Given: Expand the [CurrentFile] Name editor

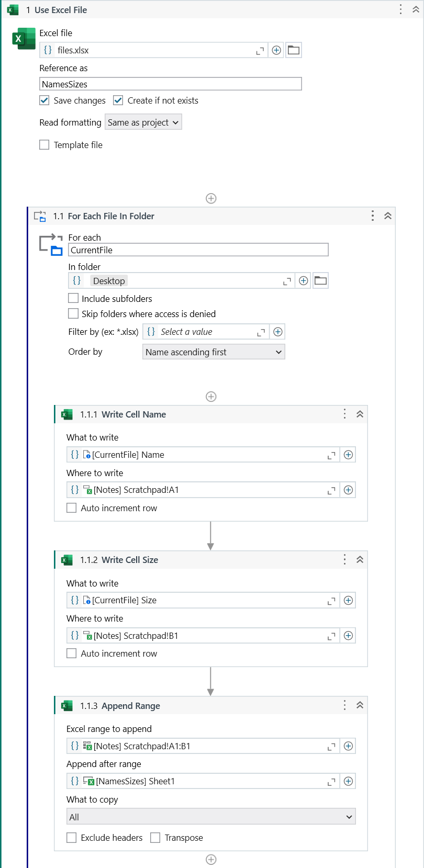Looking at the screenshot, I should click(x=331, y=455).
